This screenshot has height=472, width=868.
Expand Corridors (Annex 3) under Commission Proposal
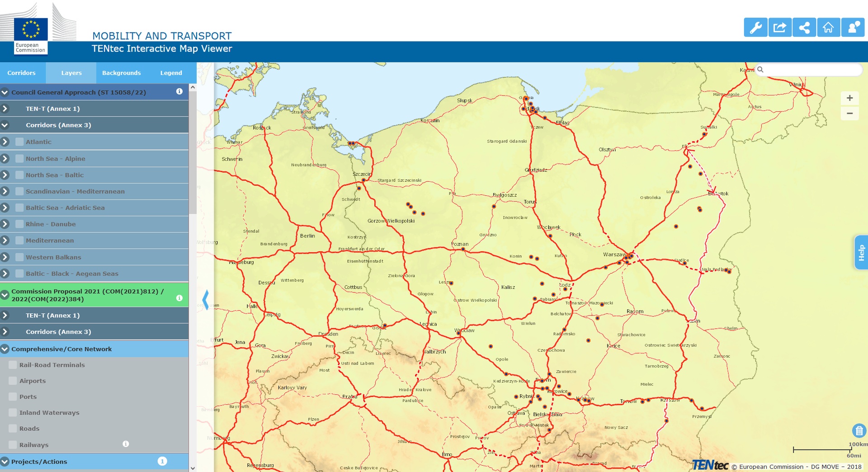pyautogui.click(x=5, y=331)
